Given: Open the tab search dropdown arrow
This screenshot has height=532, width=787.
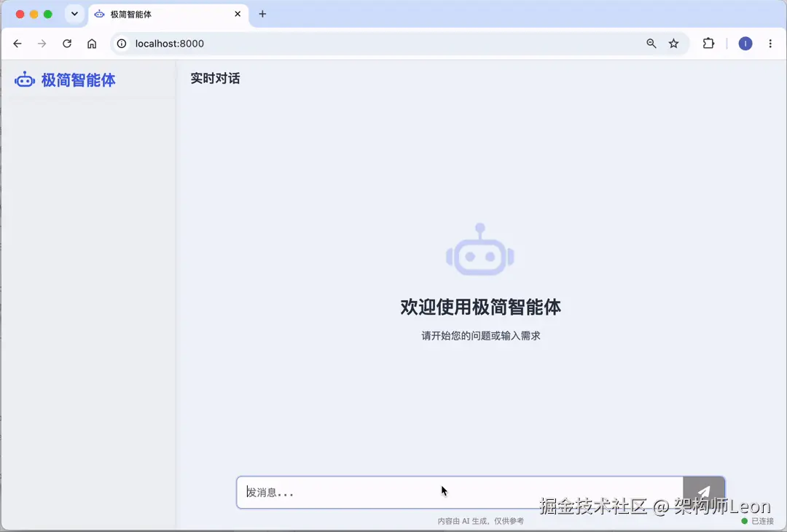Looking at the screenshot, I should (x=74, y=14).
